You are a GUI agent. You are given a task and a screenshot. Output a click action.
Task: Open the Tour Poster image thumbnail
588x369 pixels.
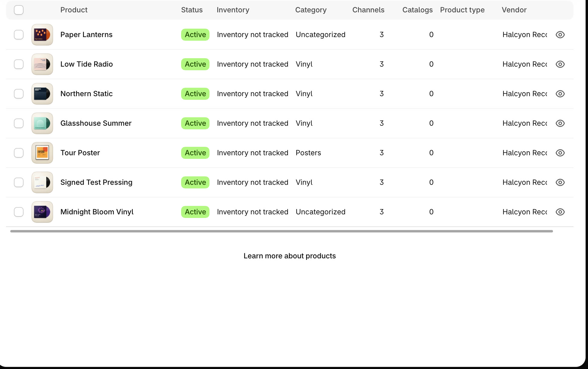click(x=42, y=153)
